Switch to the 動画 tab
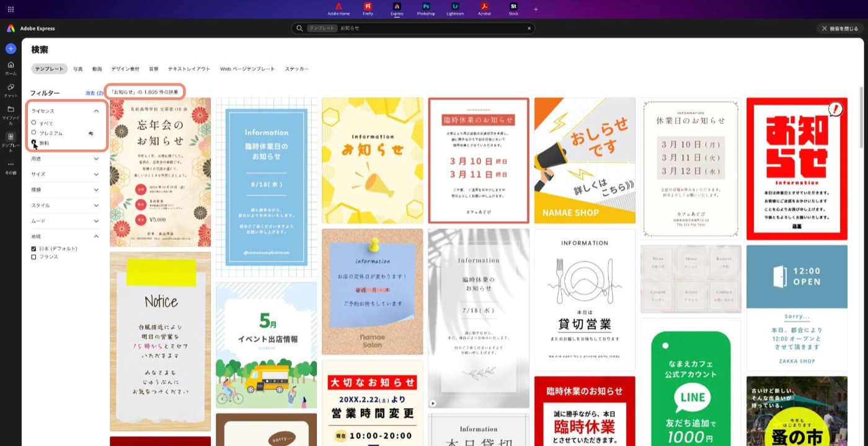Viewport: 868px width, 446px height. point(97,69)
